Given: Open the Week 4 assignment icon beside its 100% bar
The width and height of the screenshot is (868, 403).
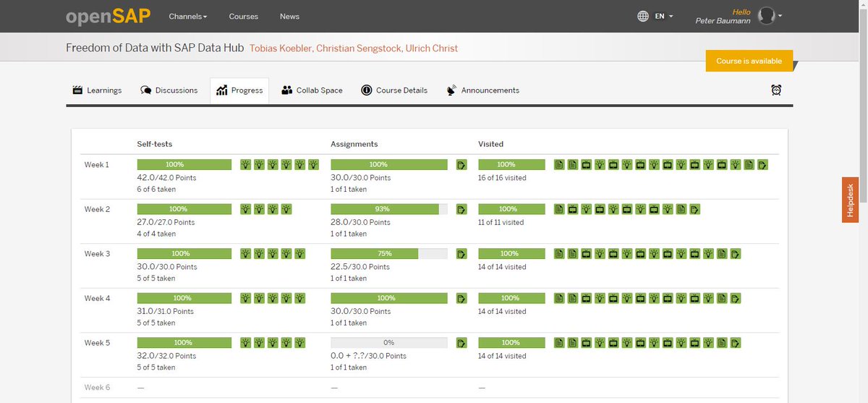Looking at the screenshot, I should pyautogui.click(x=461, y=298).
